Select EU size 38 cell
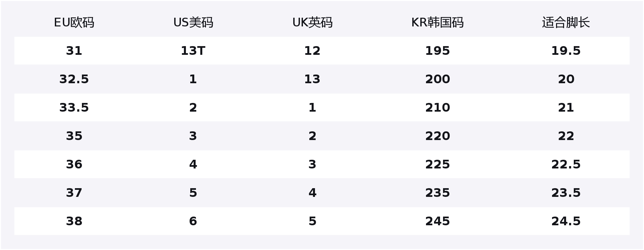The height and width of the screenshot is (250, 644). pyautogui.click(x=74, y=221)
